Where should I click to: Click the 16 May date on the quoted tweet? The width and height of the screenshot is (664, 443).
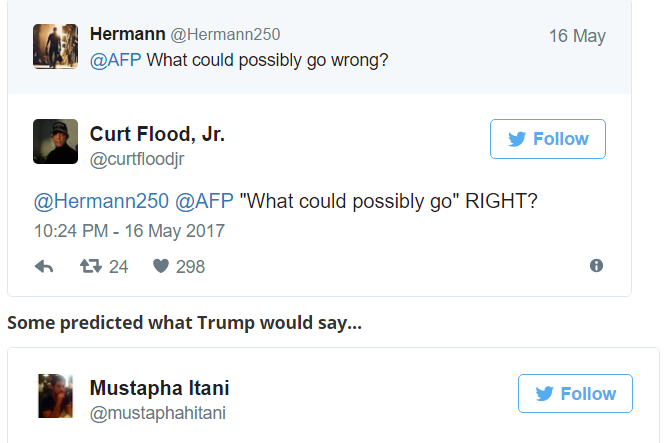coord(577,36)
